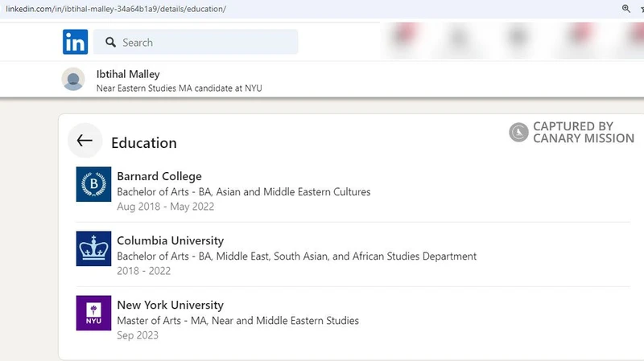Click Ibtihal Malley profile avatar
This screenshot has height=361, width=644.
point(73,79)
